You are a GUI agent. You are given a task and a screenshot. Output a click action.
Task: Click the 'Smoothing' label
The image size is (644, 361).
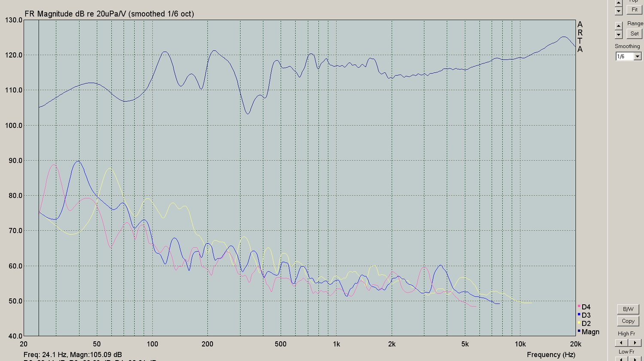627,46
